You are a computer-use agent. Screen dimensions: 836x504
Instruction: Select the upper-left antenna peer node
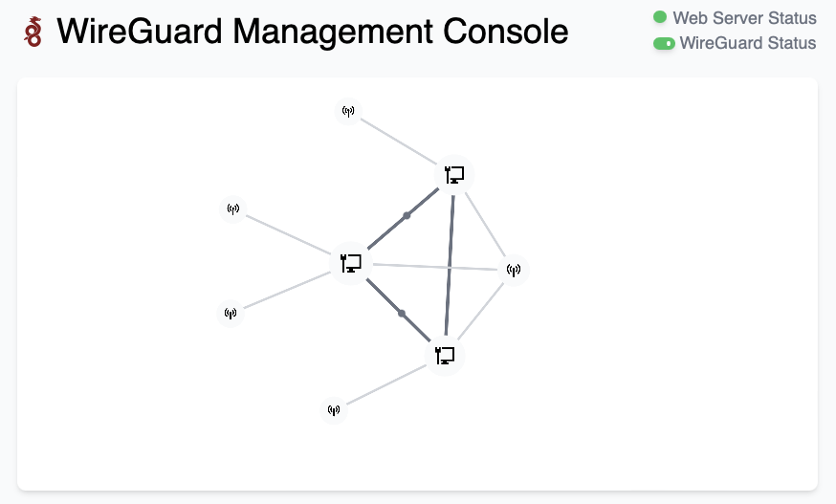click(x=232, y=208)
